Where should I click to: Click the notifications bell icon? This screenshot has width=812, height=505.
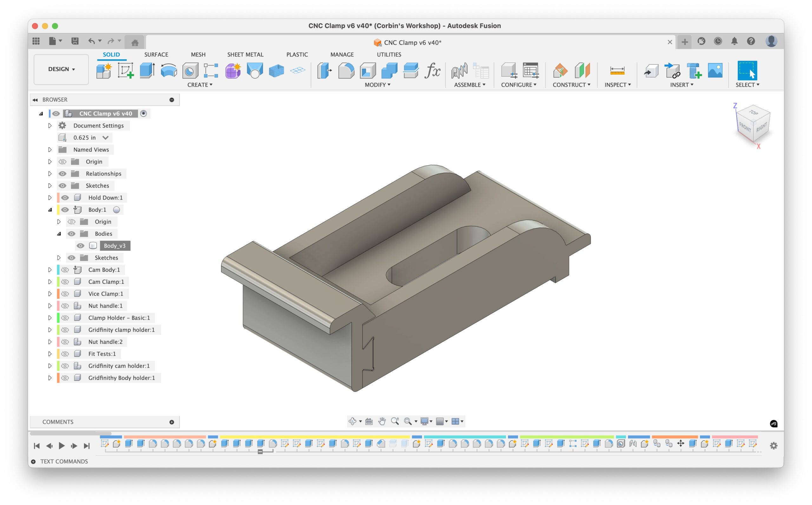734,41
